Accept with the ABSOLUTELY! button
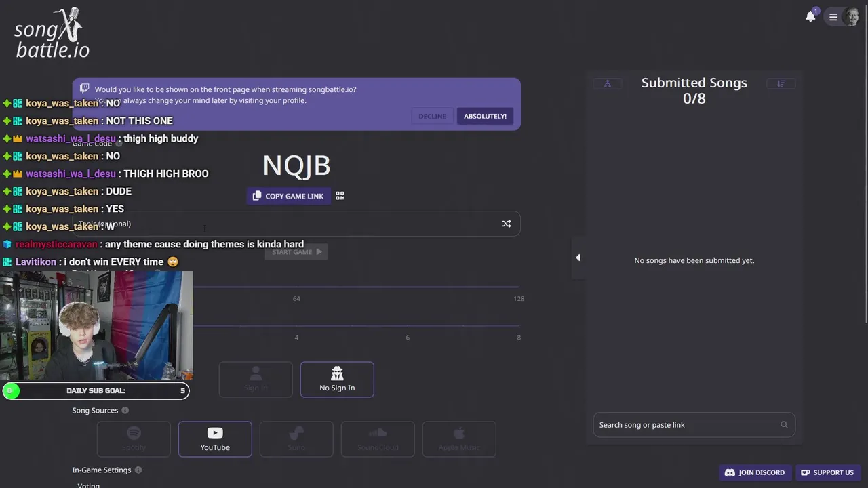Image resolution: width=868 pixels, height=488 pixels. pyautogui.click(x=485, y=116)
